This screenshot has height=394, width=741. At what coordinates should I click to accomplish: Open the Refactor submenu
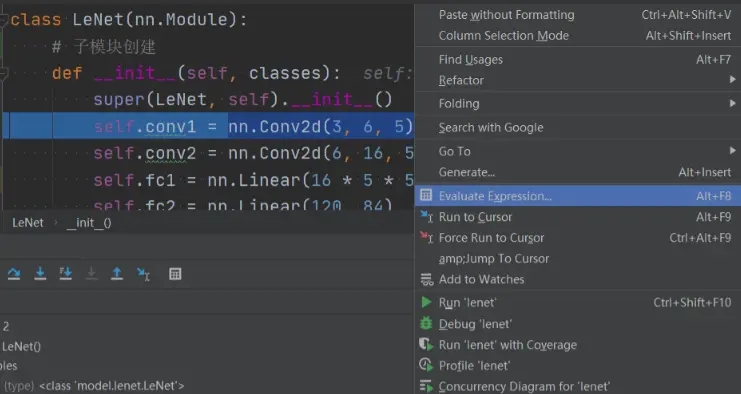tap(577, 80)
